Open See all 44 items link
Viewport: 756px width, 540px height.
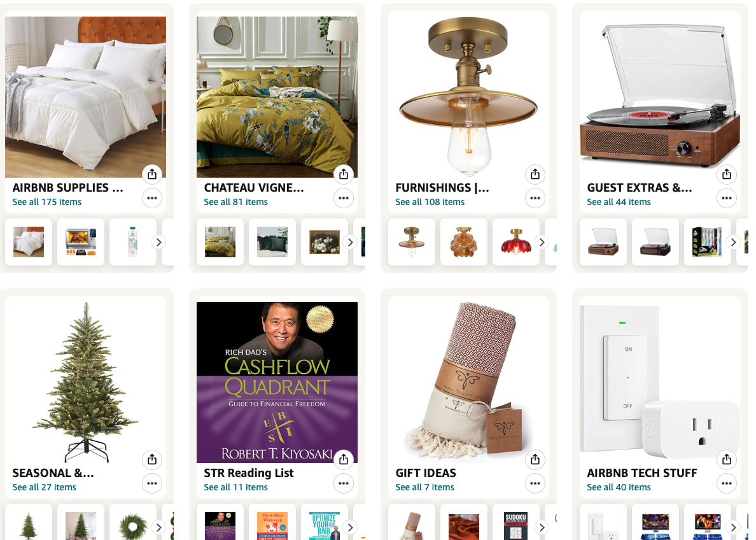619,202
